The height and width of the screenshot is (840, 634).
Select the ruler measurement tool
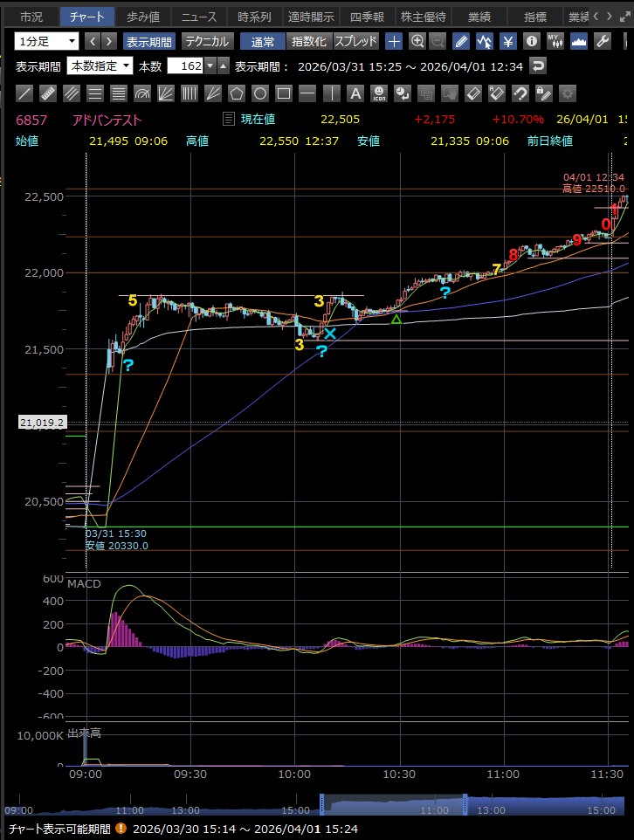click(x=49, y=93)
